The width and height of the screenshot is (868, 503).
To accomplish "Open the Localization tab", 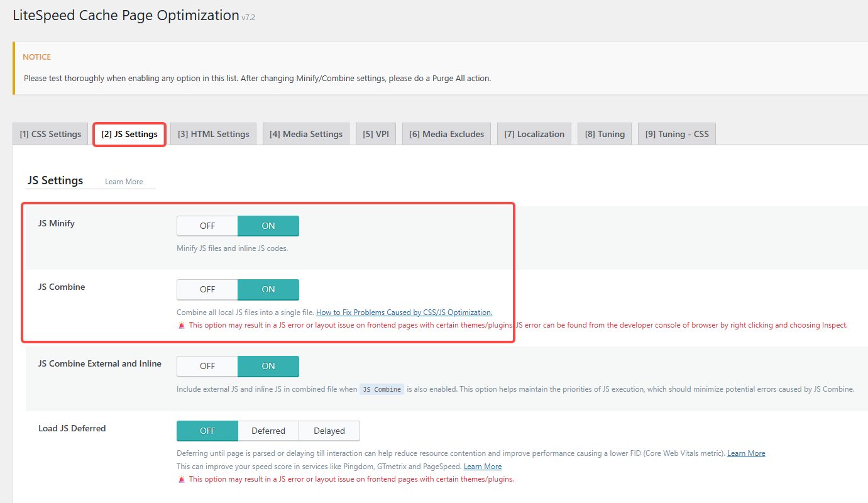I will coord(534,134).
